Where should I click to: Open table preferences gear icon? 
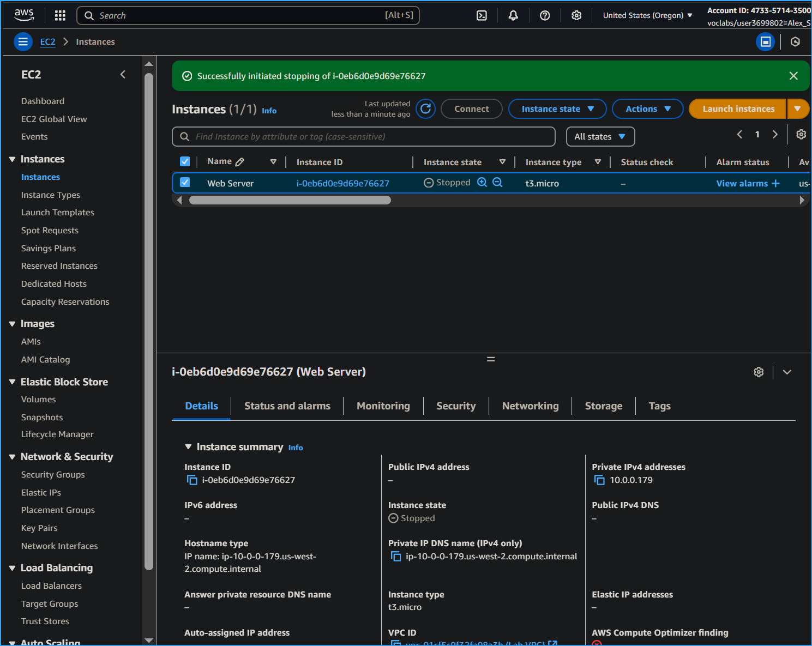tap(801, 135)
